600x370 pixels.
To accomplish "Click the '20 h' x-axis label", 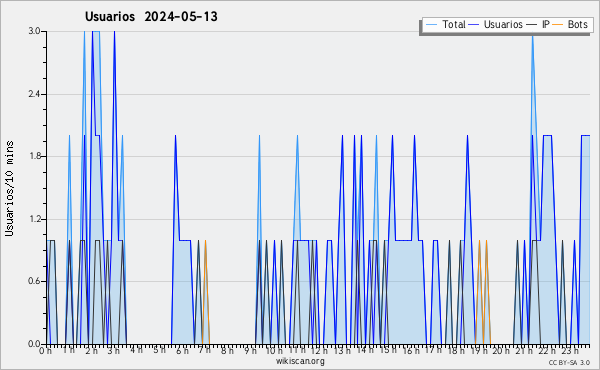I will click(501, 350).
